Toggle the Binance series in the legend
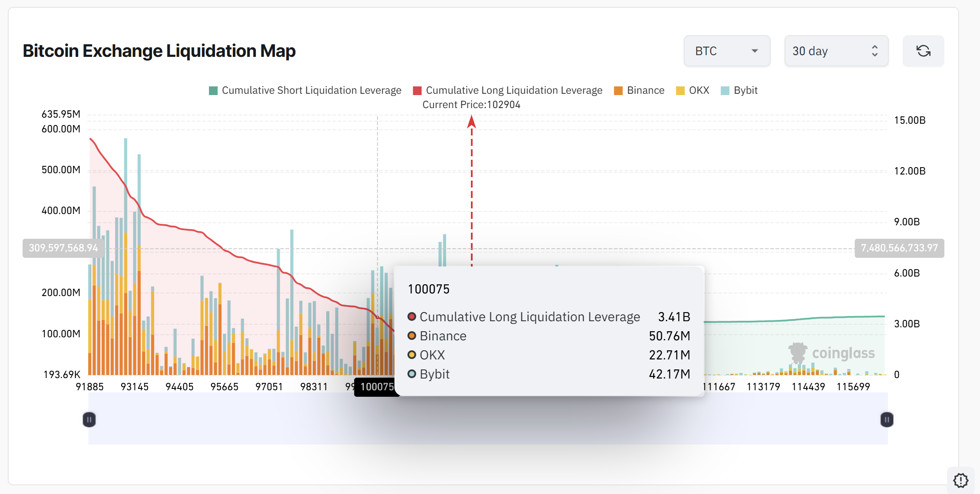980x494 pixels. click(x=645, y=90)
